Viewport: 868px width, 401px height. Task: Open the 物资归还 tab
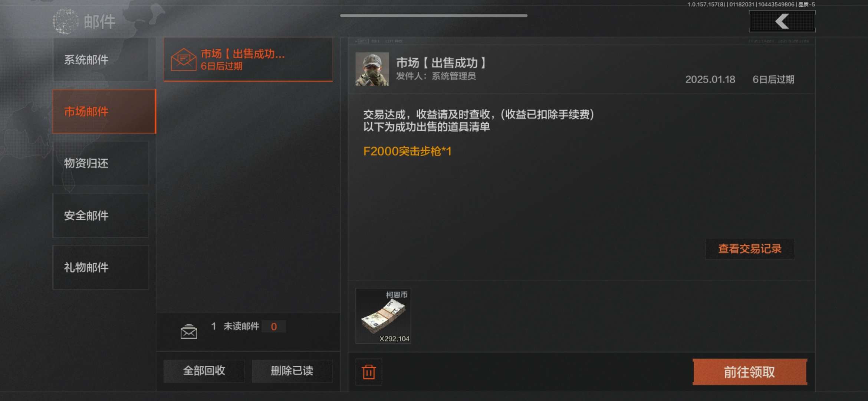[x=101, y=163]
